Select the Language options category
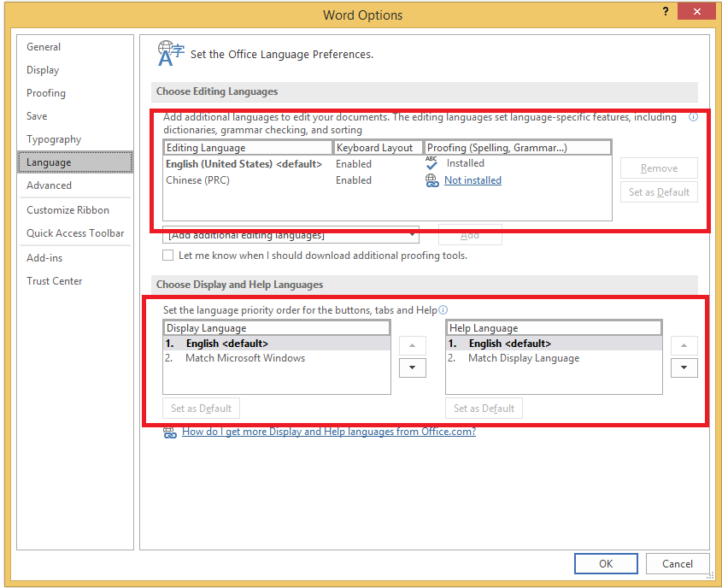This screenshot has height=588, width=722. [x=75, y=162]
